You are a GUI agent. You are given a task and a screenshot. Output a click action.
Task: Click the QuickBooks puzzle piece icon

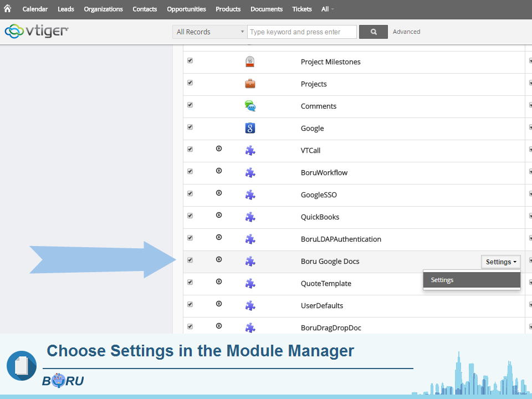(250, 217)
